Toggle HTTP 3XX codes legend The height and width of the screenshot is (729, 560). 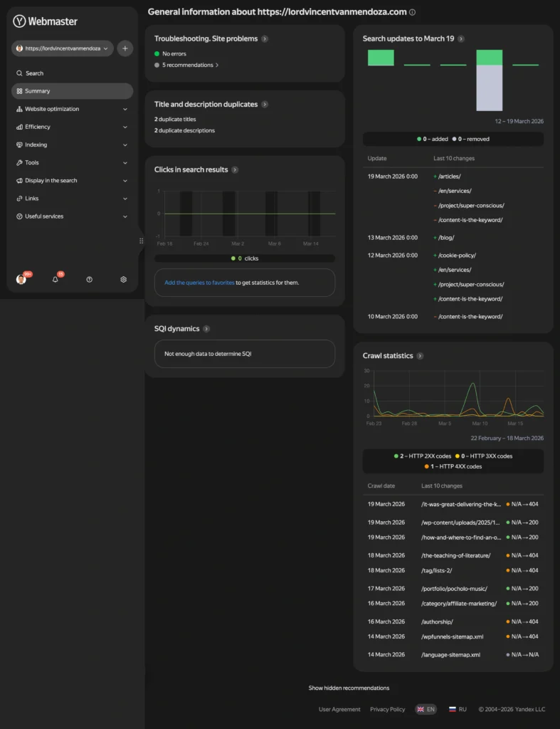[484, 456]
